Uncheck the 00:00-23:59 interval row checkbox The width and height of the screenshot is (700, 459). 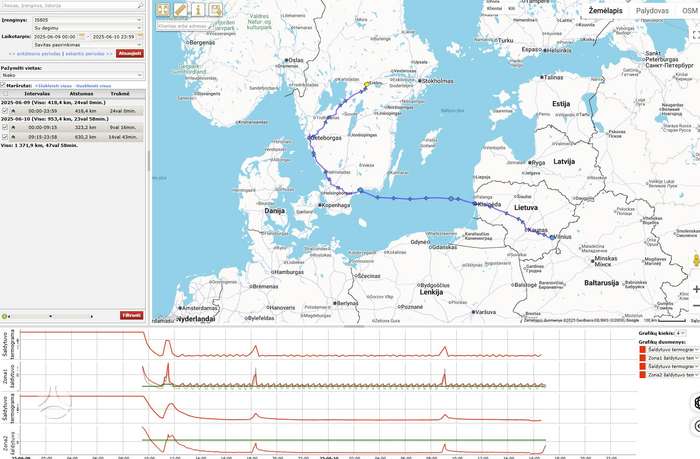[5, 111]
